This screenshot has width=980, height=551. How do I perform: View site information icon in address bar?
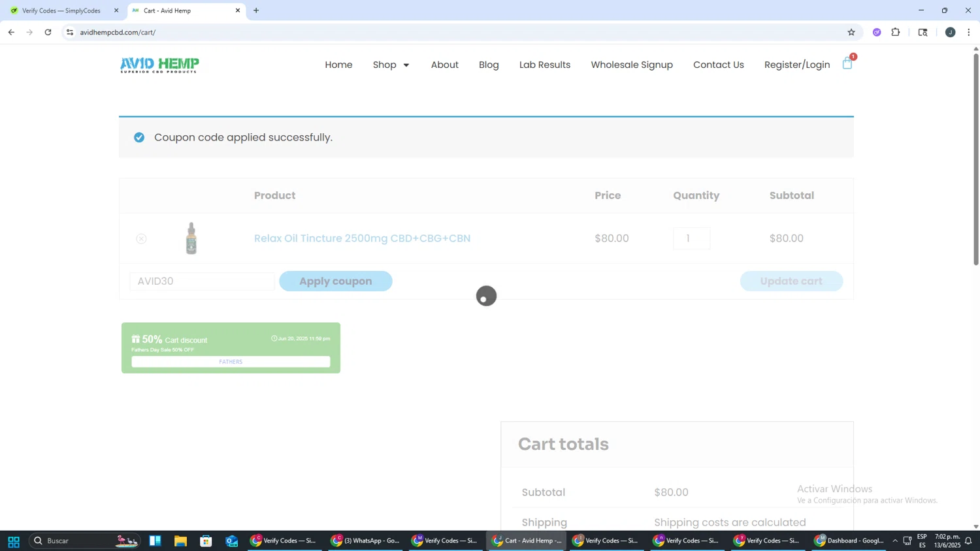[x=70, y=32]
